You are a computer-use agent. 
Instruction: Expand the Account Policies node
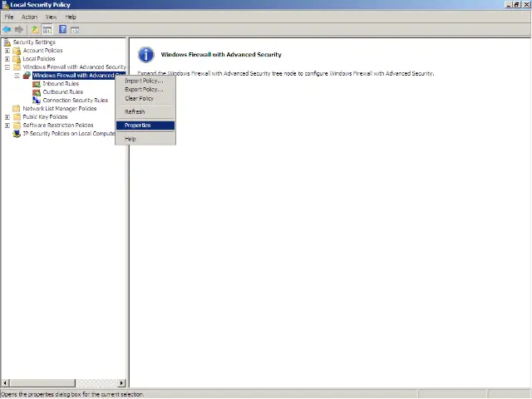click(7, 51)
